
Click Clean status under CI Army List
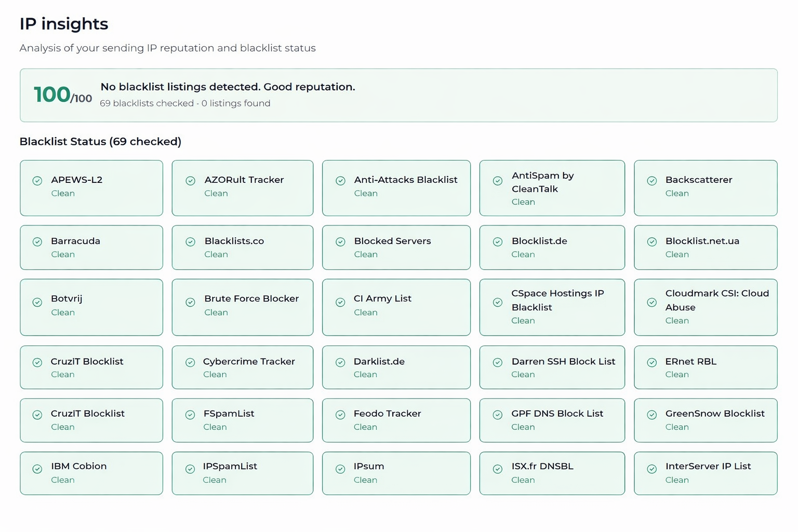366,313
